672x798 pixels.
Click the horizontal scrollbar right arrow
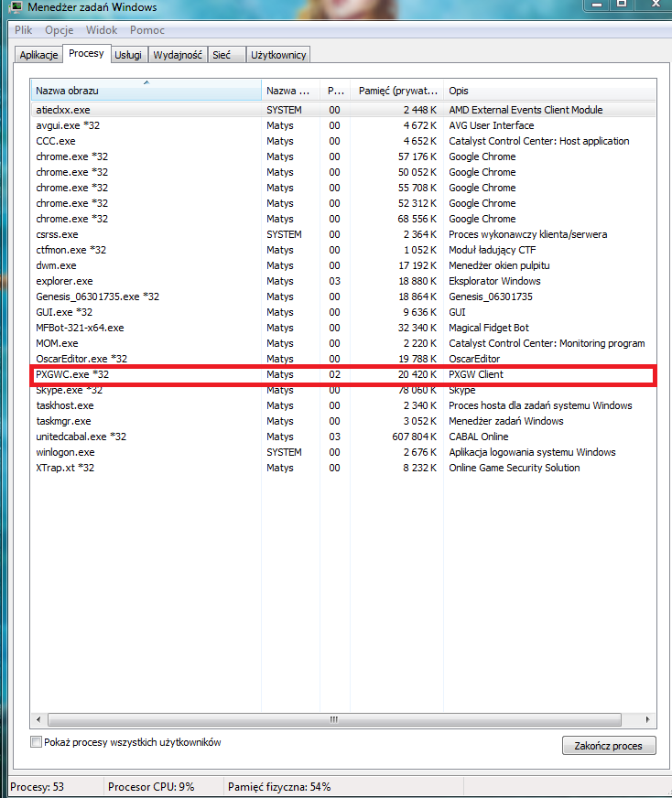(647, 719)
